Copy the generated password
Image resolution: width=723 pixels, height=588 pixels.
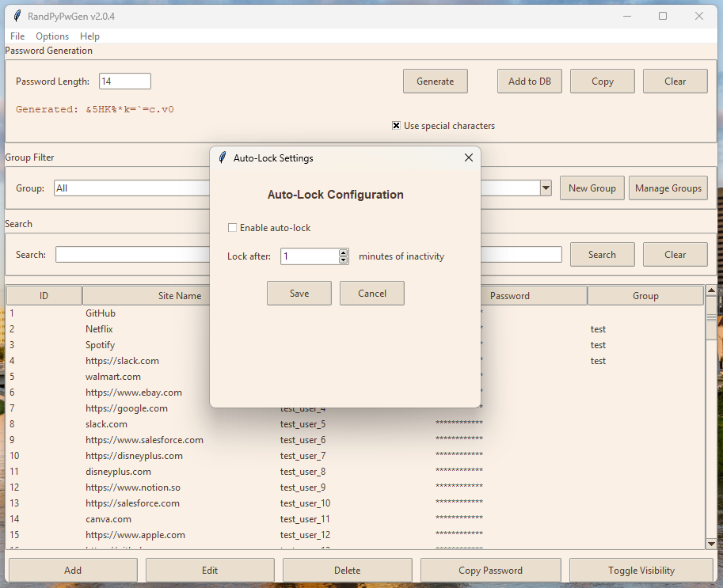point(602,81)
